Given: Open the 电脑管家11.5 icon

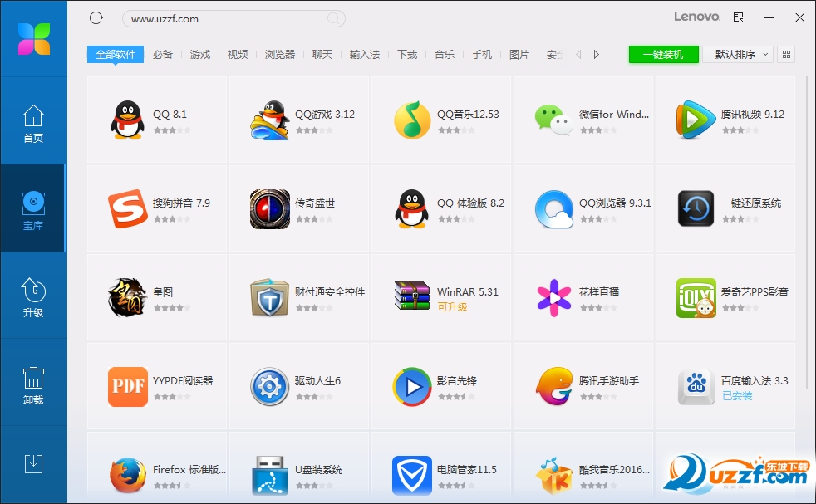Looking at the screenshot, I should tap(412, 476).
